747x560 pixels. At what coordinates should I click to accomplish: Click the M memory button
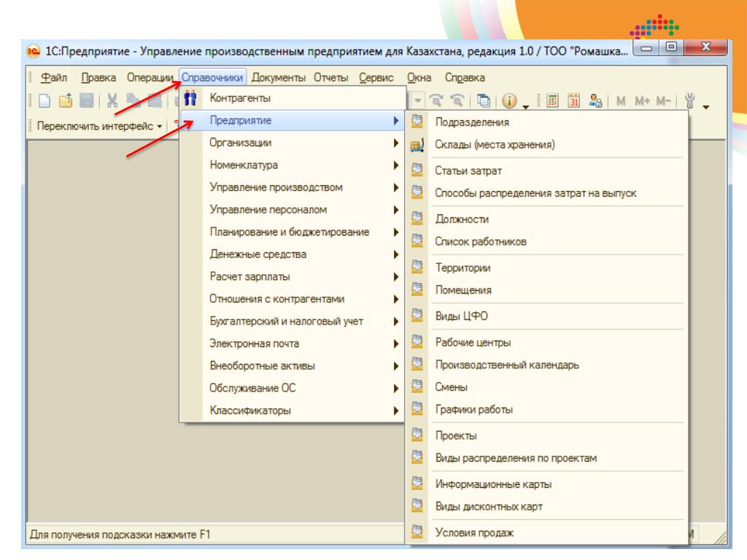coord(621,101)
